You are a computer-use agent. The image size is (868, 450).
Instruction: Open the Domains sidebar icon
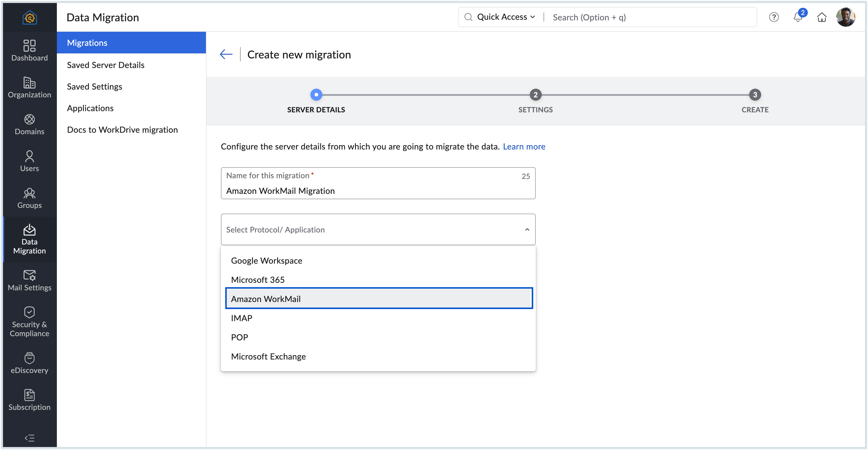tap(29, 124)
